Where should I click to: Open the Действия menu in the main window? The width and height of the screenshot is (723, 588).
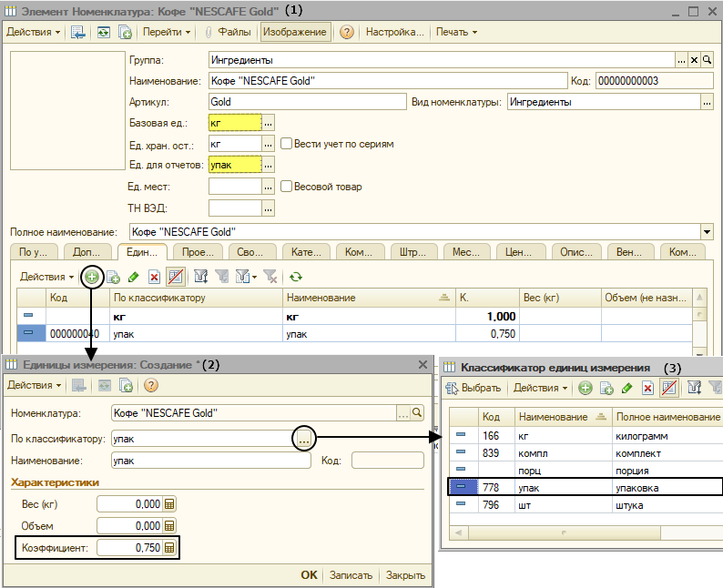33,32
